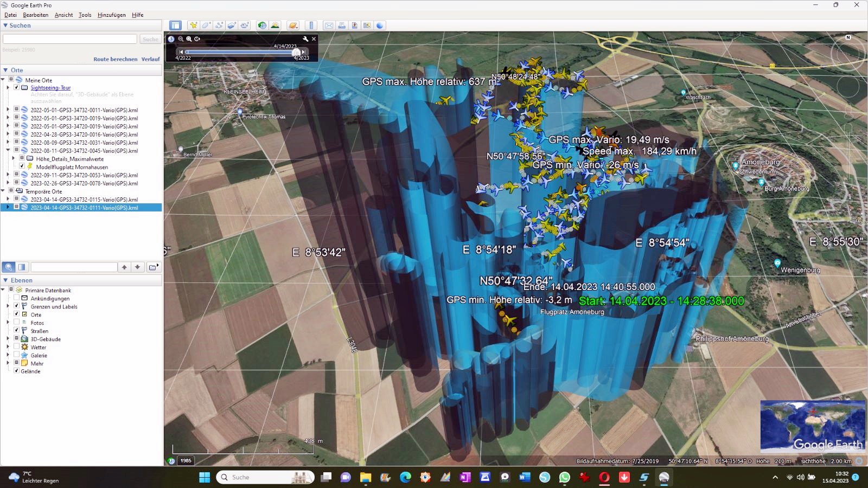Disable Grenzen und Labels layer
The image size is (868, 488).
16,306
